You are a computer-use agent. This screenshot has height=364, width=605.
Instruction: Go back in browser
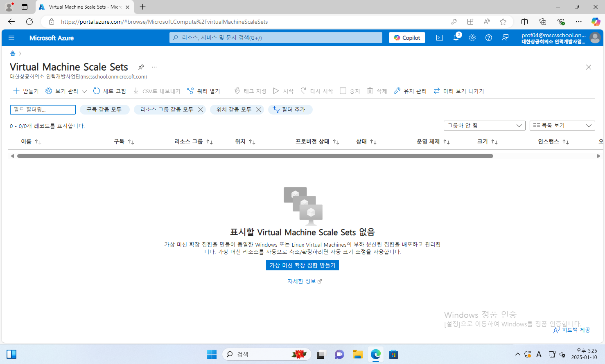click(x=11, y=22)
